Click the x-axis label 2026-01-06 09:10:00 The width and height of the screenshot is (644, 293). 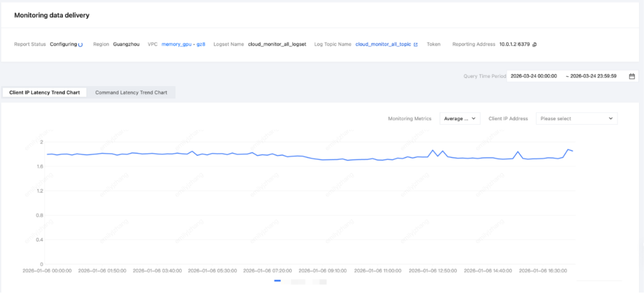tap(322, 270)
